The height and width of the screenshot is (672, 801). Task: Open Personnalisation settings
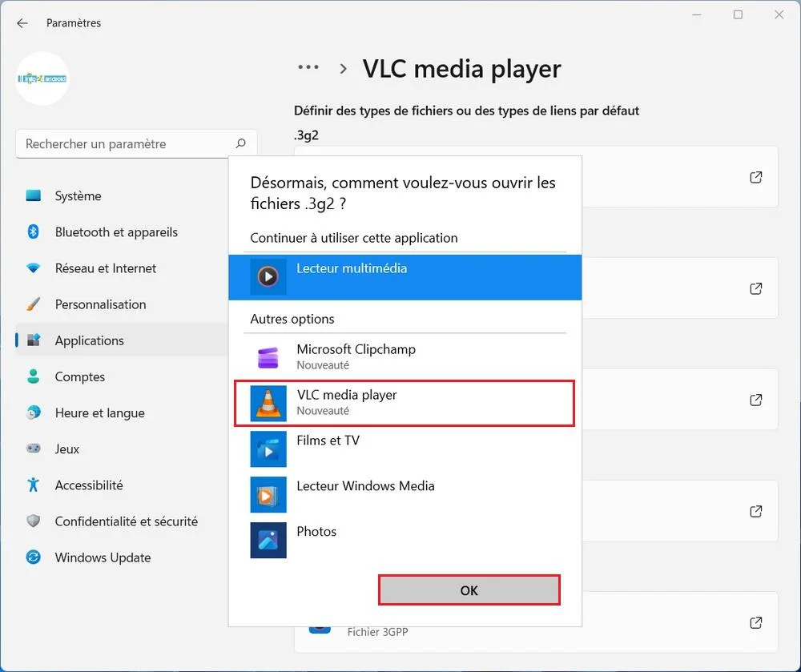[122, 304]
